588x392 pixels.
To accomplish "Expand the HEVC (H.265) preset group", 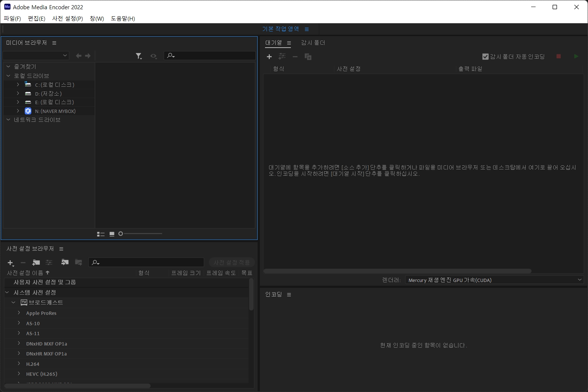I will (19, 374).
